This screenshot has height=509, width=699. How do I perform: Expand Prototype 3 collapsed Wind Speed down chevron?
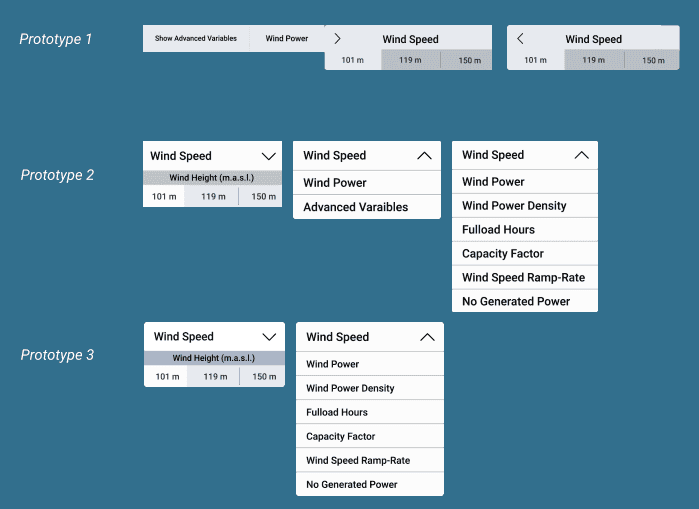tap(268, 337)
